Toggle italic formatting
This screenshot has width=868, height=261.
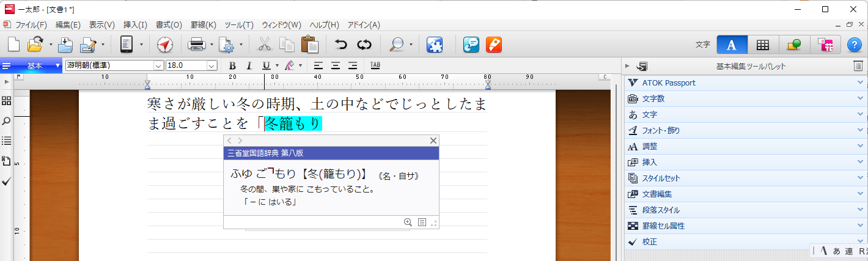coord(249,65)
